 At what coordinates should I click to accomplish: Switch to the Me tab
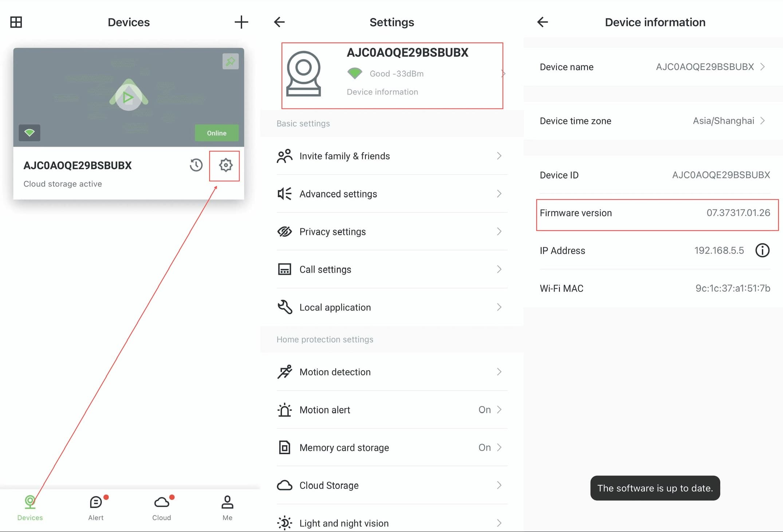pyautogui.click(x=227, y=508)
